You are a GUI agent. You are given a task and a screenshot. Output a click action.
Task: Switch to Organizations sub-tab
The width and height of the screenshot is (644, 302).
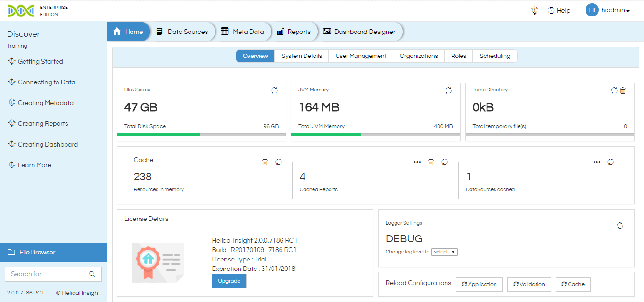(419, 56)
